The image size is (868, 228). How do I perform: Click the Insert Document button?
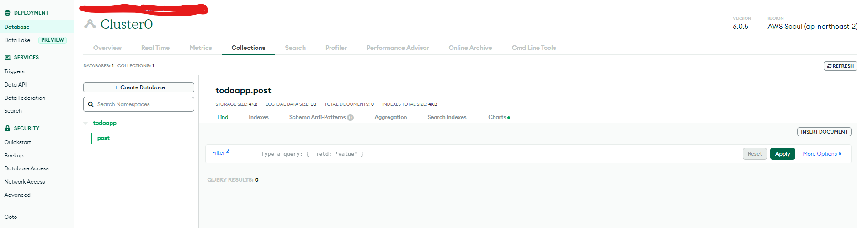(824, 132)
